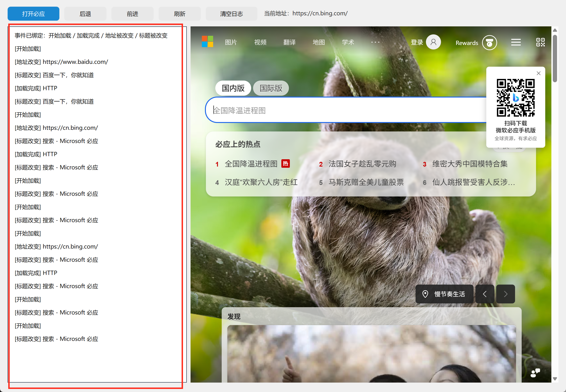
Task: Click the 打开必应 button
Action: [33, 14]
